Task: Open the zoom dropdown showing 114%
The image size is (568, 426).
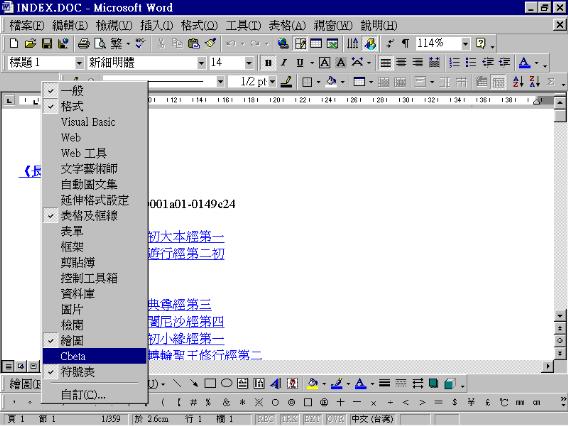Action: [465, 44]
